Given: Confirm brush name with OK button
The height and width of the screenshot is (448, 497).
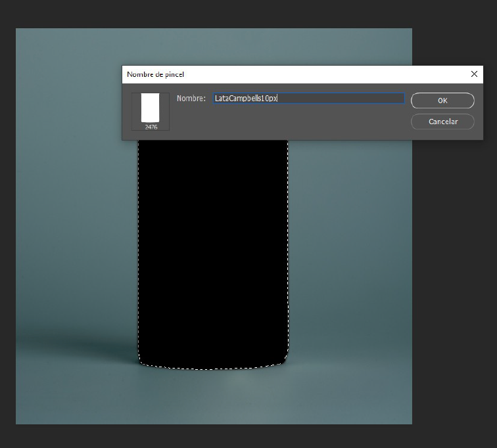Looking at the screenshot, I should pos(442,101).
